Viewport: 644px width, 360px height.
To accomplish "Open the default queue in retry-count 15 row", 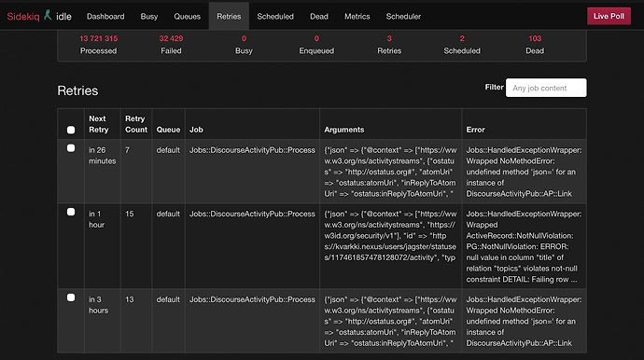I will pyautogui.click(x=168, y=214).
